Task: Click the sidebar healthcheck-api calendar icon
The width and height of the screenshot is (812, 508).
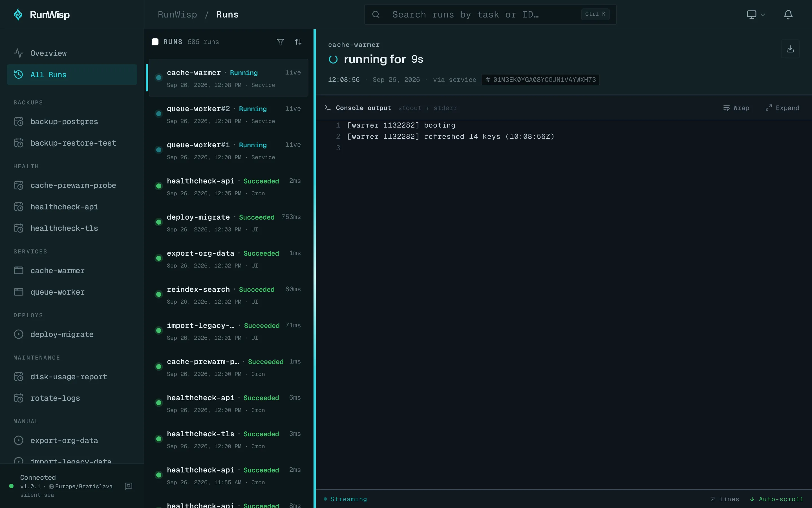Action: point(19,207)
